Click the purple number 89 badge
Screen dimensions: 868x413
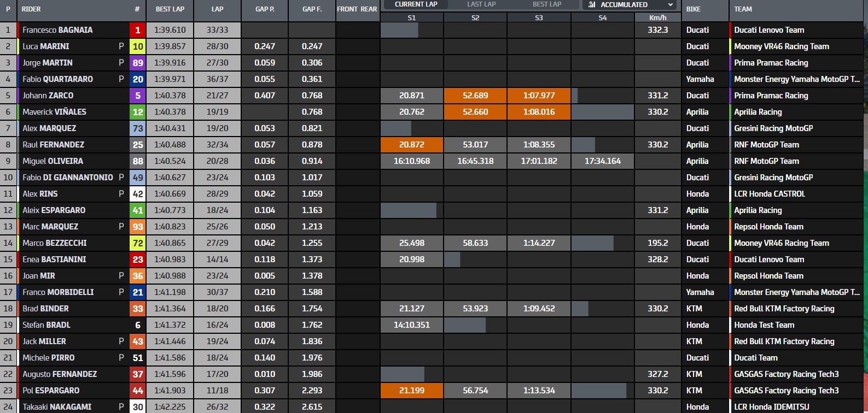click(x=137, y=63)
